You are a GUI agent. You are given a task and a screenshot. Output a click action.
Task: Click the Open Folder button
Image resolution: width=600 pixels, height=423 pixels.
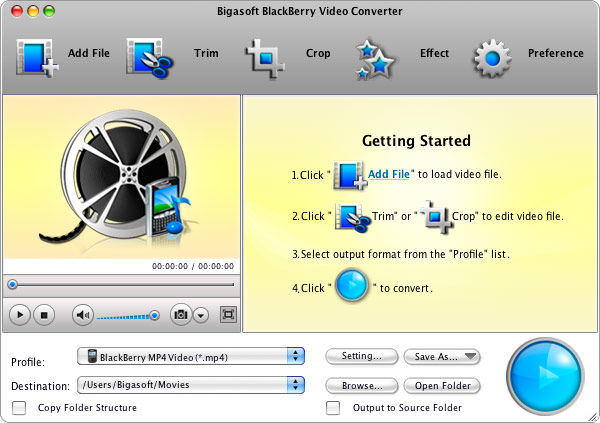442,385
